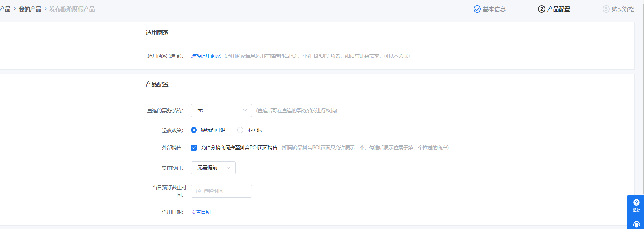Click the clock icon in time picker
Viewport: 644px width, 229px height.
coord(198,191)
